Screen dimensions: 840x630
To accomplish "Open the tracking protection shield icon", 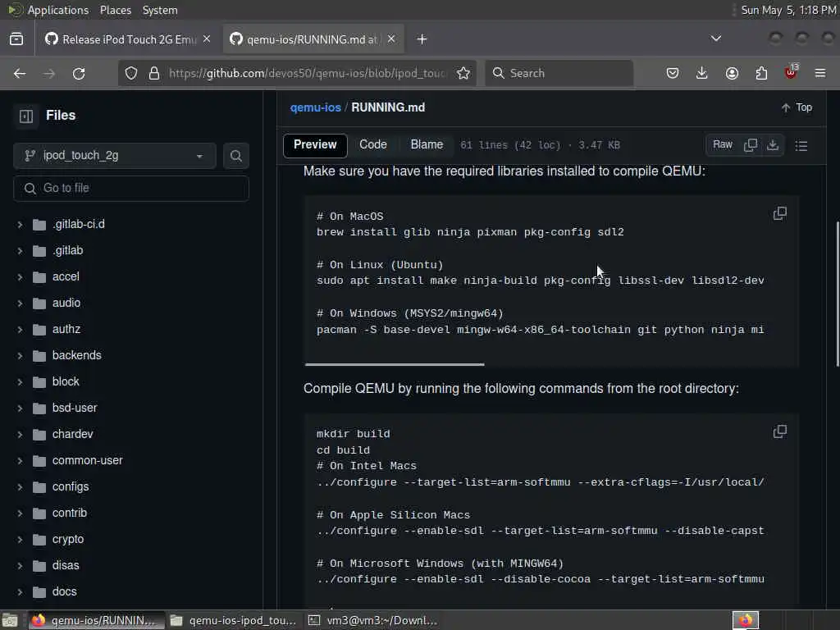I will [131, 73].
